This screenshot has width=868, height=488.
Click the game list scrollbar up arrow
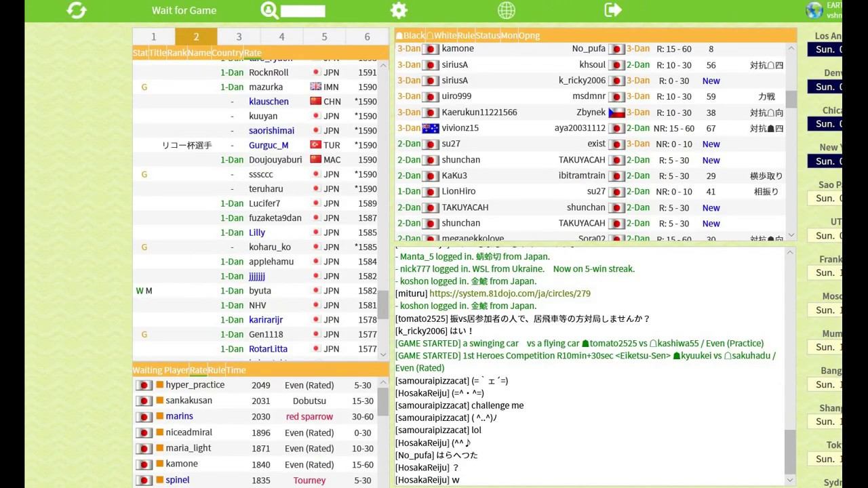pos(791,49)
